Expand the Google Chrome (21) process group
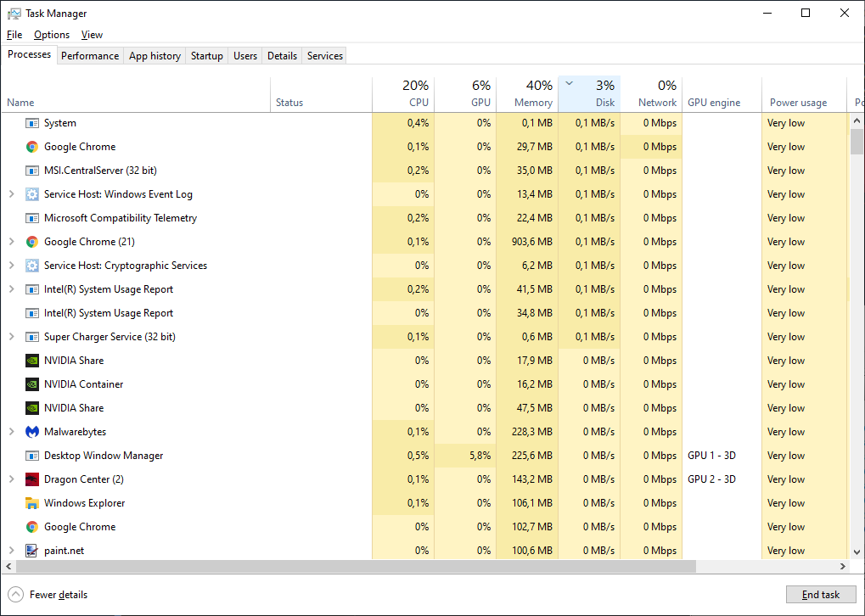Image resolution: width=865 pixels, height=616 pixels. click(x=11, y=242)
